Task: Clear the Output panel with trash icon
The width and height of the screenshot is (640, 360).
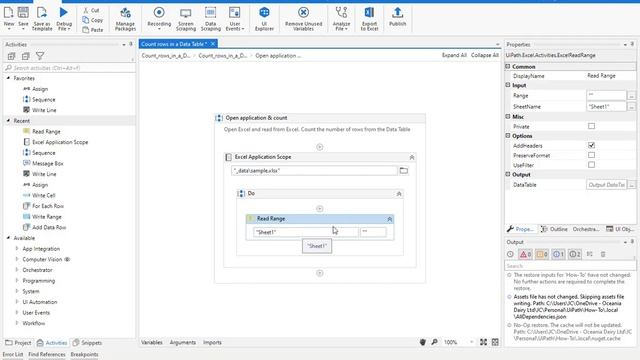Action: pyautogui.click(x=603, y=254)
